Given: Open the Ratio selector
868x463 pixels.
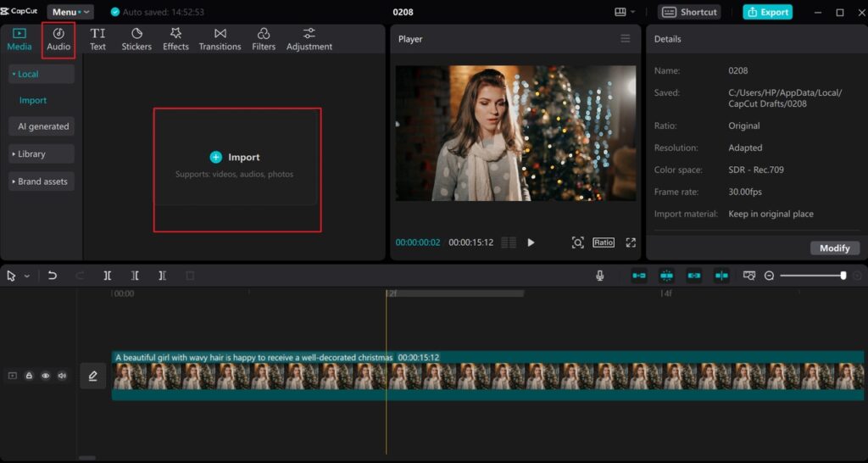Looking at the screenshot, I should pyautogui.click(x=604, y=243).
